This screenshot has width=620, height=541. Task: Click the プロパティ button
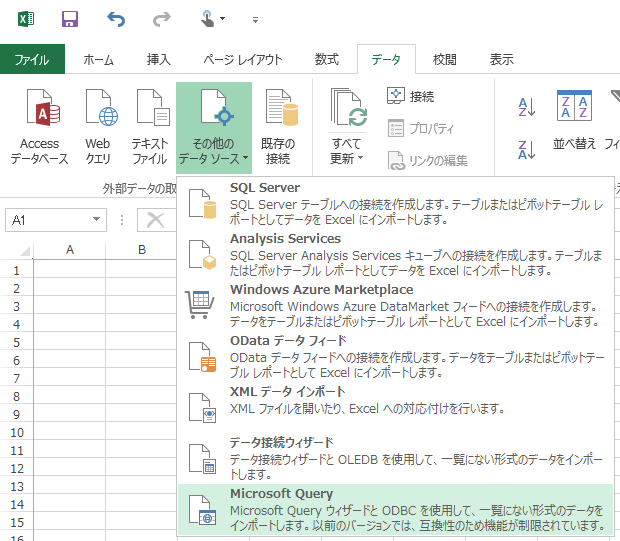421,128
